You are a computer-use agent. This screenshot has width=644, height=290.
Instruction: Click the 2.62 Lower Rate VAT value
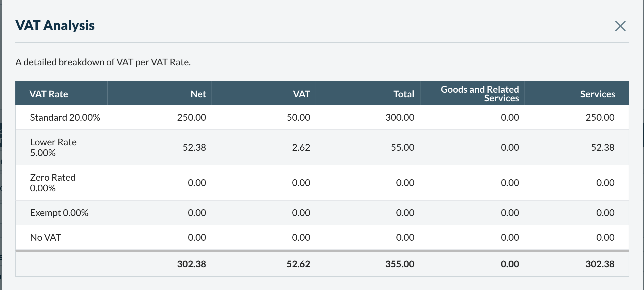pyautogui.click(x=301, y=147)
